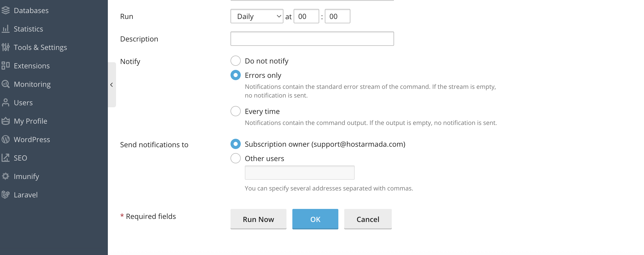This screenshot has height=255, width=644.
Task: Open the Imunify gear icon
Action: point(5,176)
